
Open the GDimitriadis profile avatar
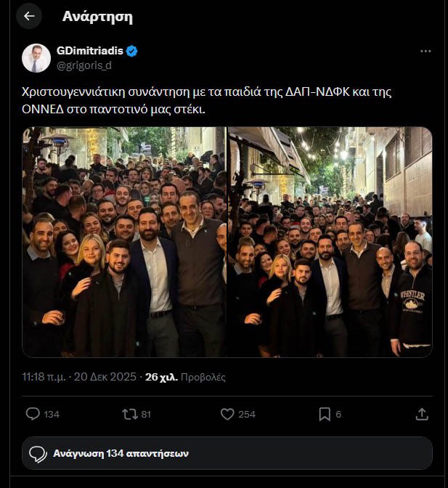click(x=36, y=58)
